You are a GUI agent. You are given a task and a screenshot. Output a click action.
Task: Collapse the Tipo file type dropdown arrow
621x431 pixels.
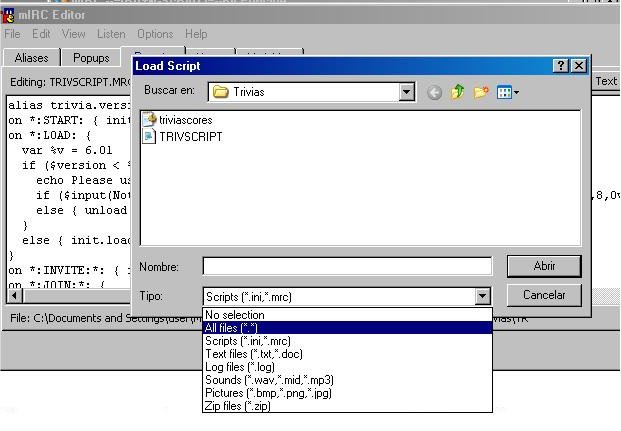pyautogui.click(x=482, y=296)
